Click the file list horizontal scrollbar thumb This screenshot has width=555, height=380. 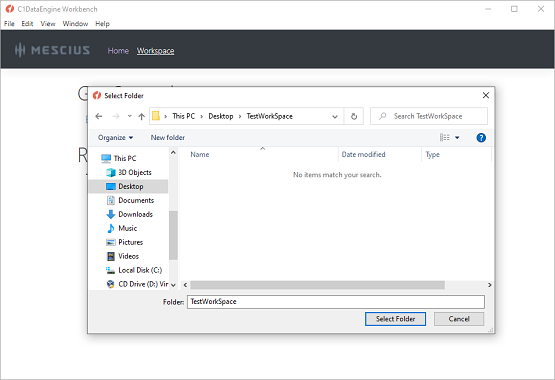(x=317, y=285)
